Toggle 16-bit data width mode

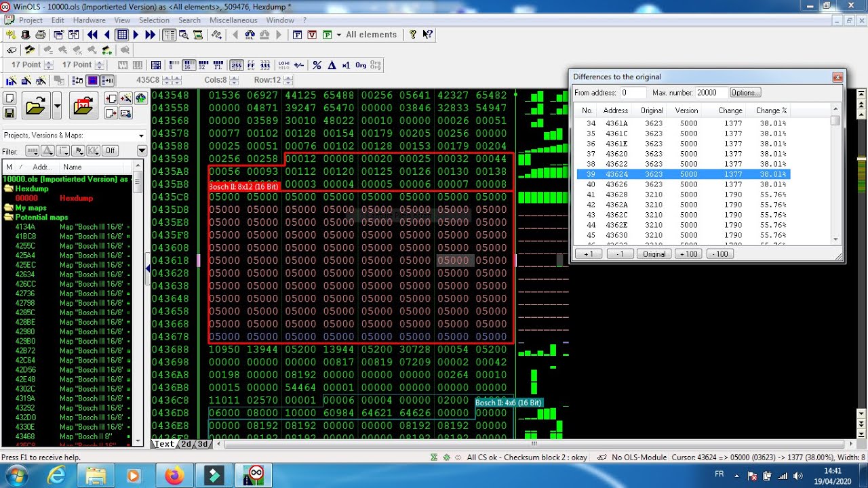pyautogui.click(x=189, y=65)
